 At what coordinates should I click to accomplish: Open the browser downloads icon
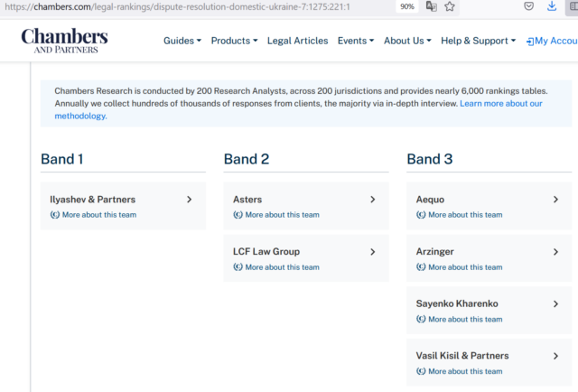pos(552,6)
